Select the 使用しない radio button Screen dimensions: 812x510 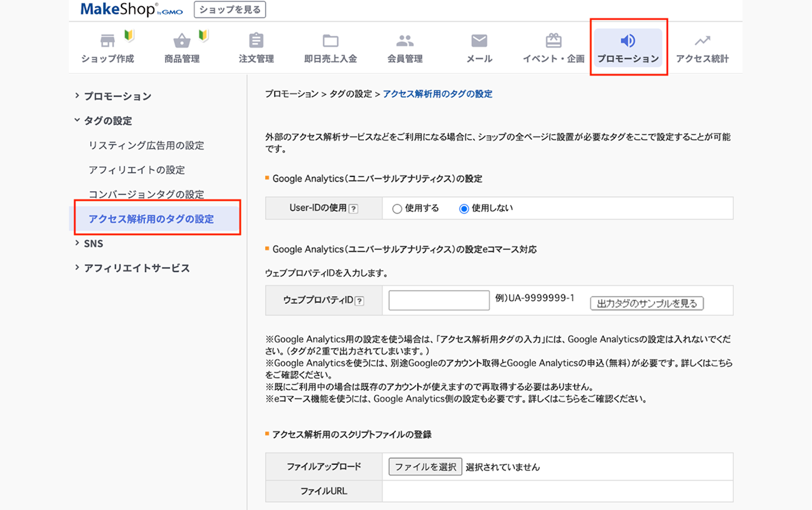tap(464, 209)
